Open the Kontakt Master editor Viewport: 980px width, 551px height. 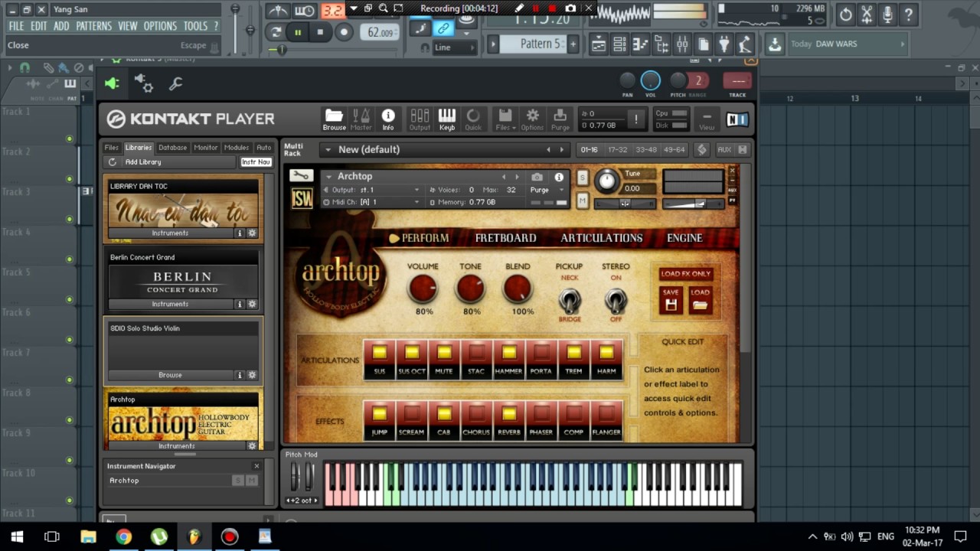coord(361,119)
